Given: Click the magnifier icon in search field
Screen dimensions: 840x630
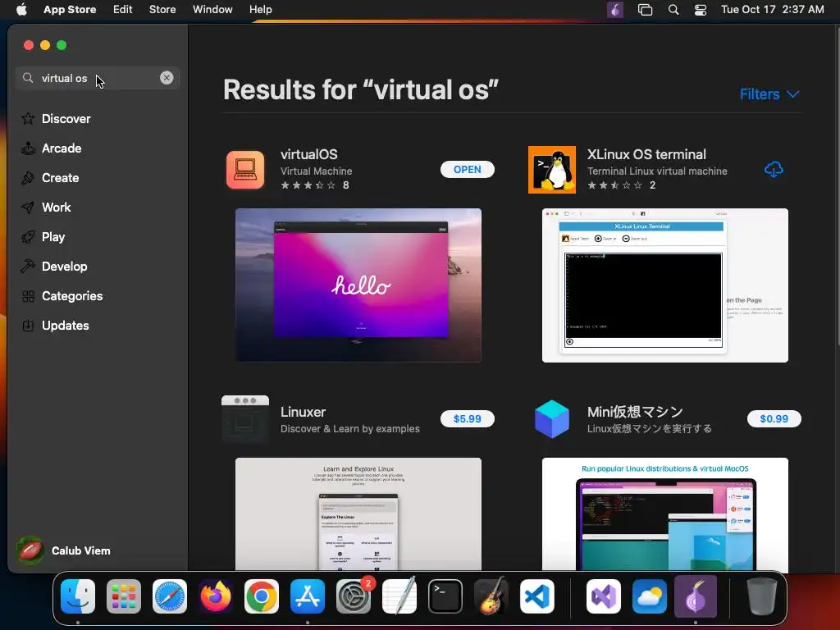Looking at the screenshot, I should tap(28, 78).
